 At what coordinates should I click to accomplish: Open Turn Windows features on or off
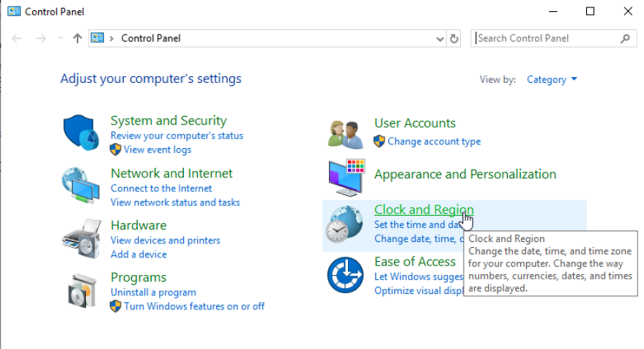pos(194,306)
